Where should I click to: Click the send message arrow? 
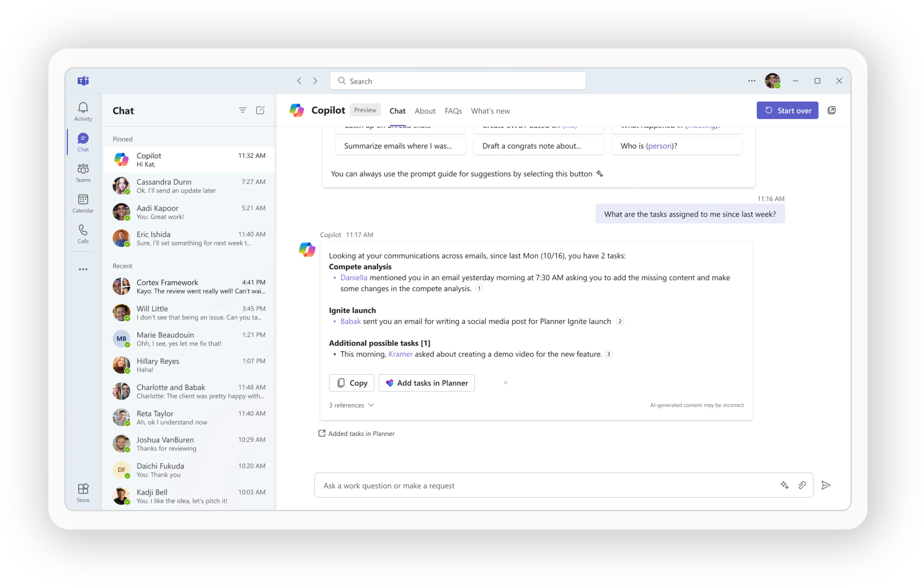coord(826,485)
